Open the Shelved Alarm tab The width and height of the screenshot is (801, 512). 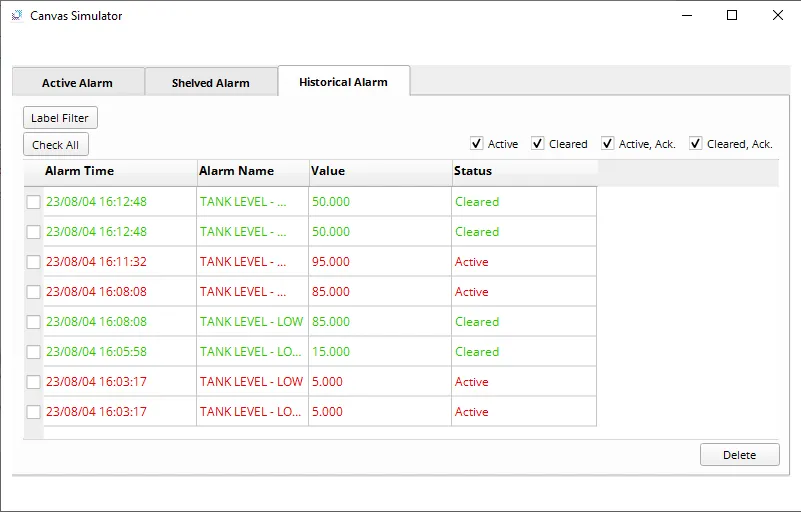point(211,82)
